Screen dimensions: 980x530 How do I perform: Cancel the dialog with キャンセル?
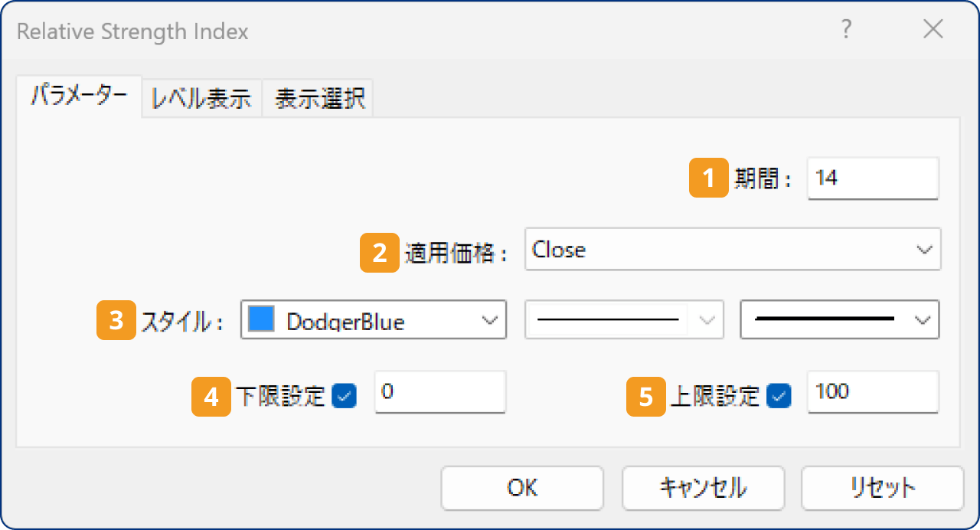[x=703, y=488]
